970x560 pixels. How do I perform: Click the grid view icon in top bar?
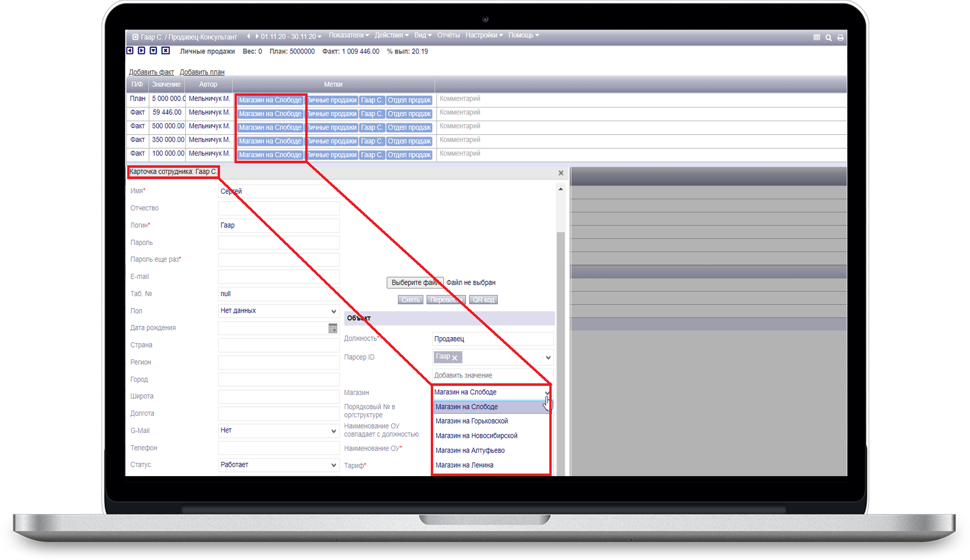pos(816,37)
